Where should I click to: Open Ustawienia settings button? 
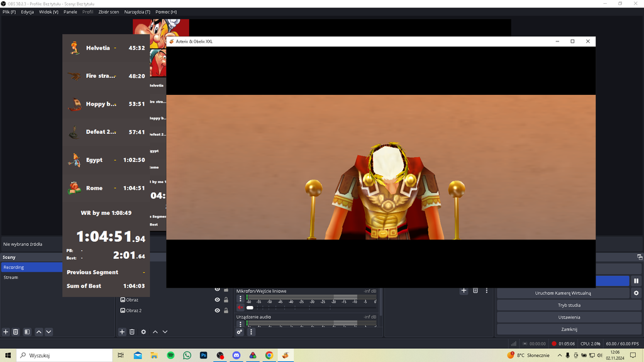[x=569, y=317]
